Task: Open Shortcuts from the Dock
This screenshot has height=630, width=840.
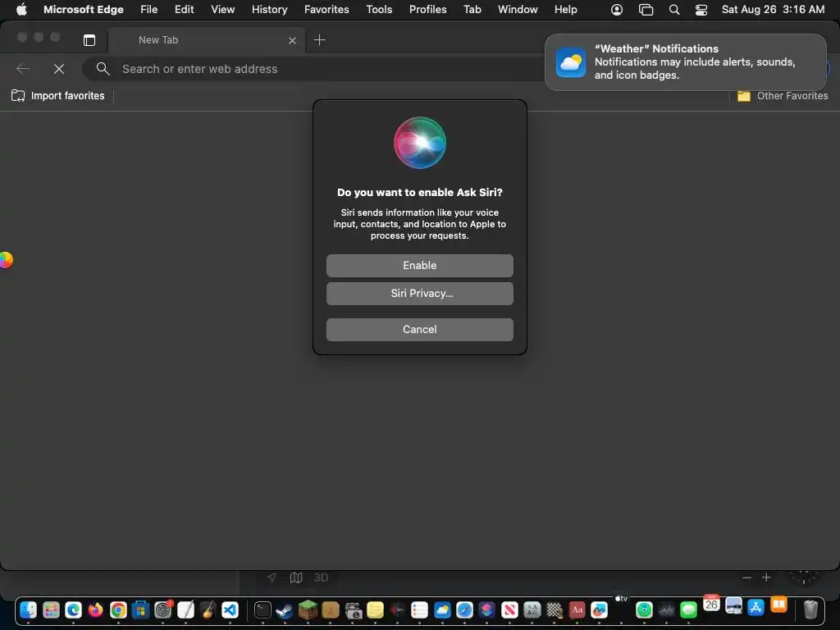Action: (487, 609)
